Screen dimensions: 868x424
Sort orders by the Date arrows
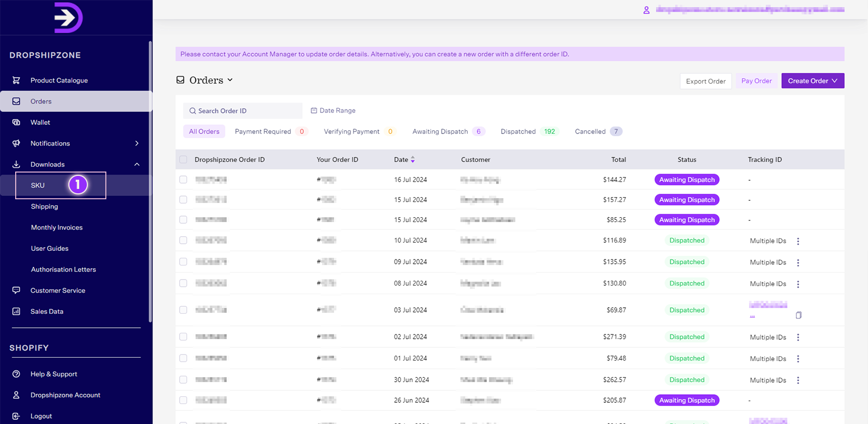(413, 160)
